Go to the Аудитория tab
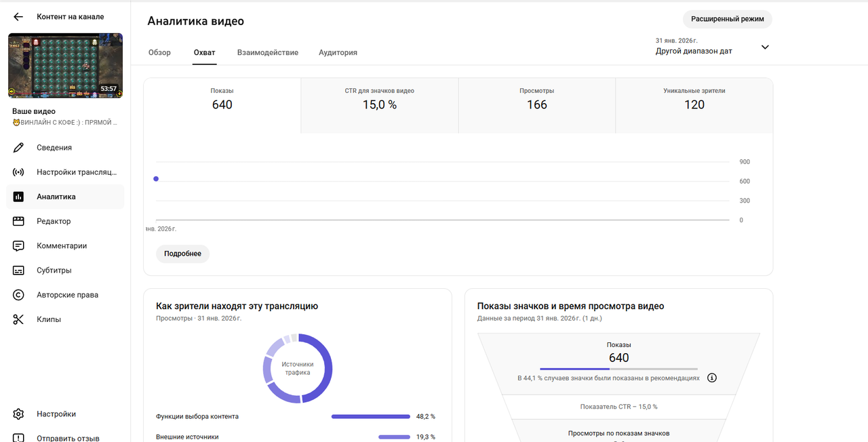The width and height of the screenshot is (868, 442). [x=338, y=52]
